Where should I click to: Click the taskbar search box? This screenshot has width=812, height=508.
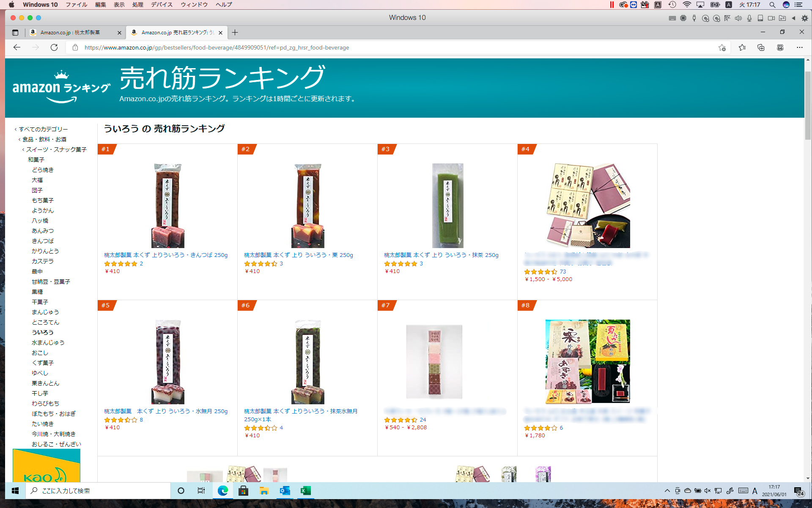tap(99, 491)
